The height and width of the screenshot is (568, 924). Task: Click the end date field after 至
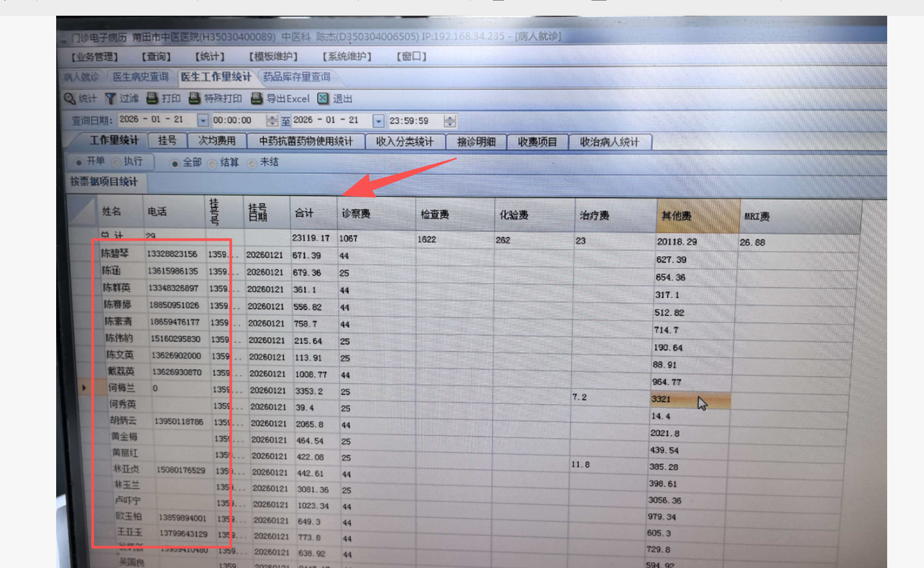(x=332, y=121)
